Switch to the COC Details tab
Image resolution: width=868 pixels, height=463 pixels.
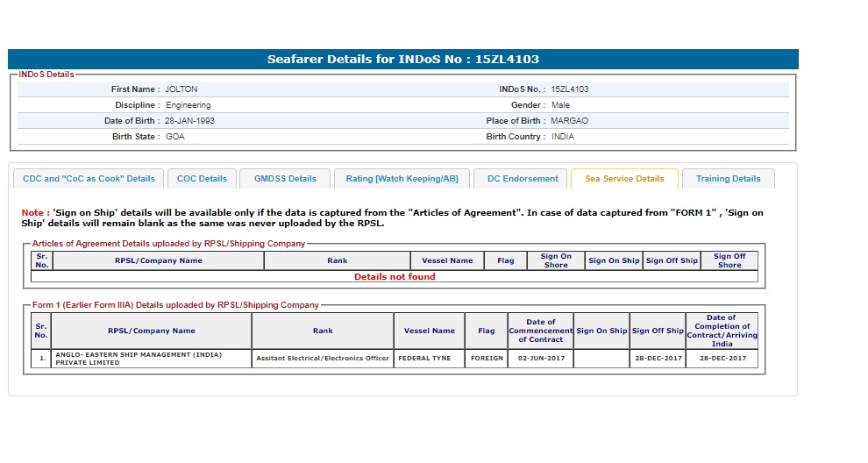pos(202,179)
